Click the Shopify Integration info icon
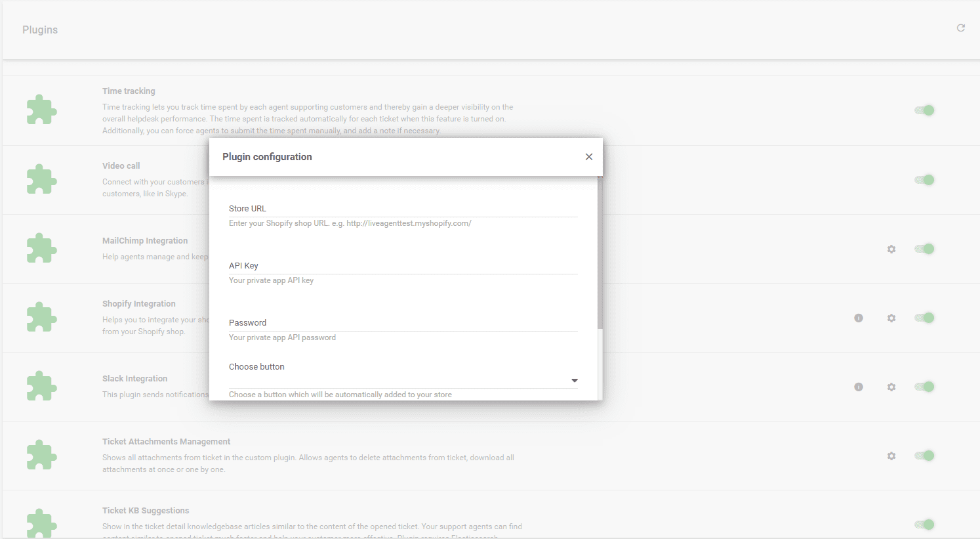This screenshot has width=980, height=539. [859, 318]
